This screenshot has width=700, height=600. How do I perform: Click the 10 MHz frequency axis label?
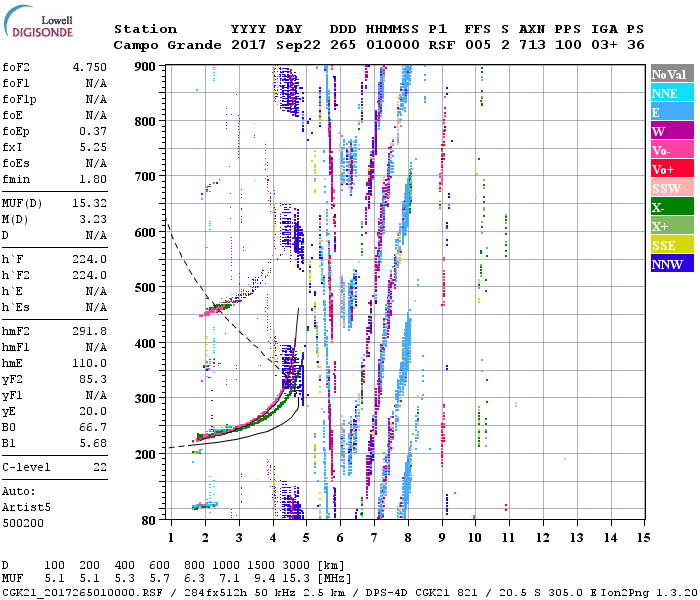[x=475, y=538]
